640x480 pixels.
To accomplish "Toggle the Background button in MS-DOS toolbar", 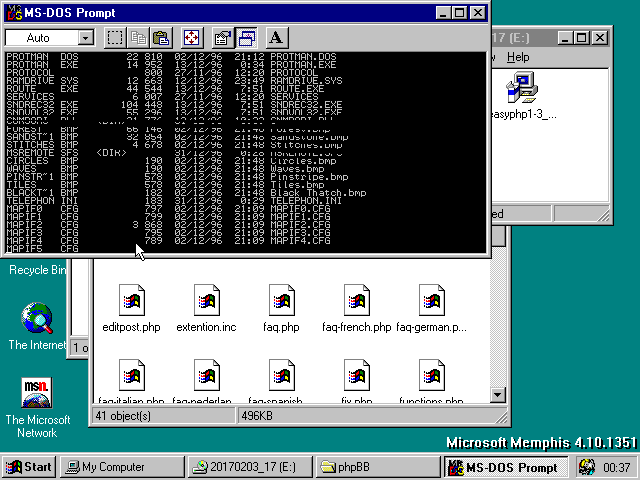I will [246, 38].
